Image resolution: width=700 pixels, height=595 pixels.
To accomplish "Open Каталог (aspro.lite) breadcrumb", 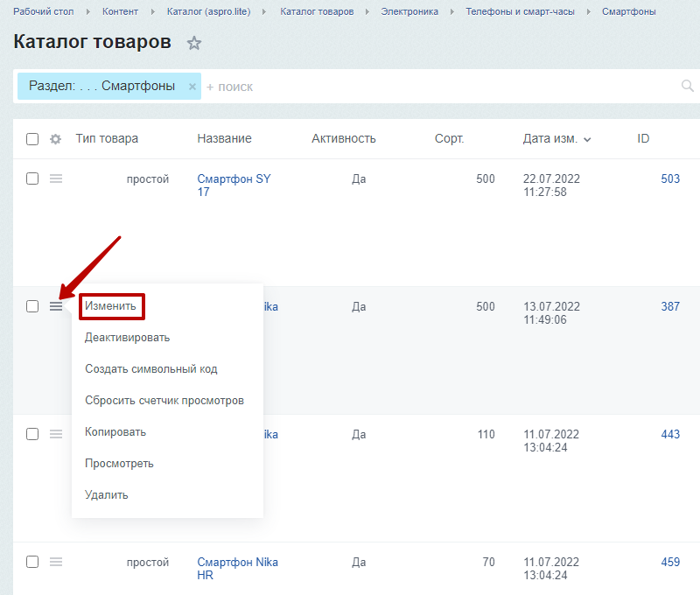I will coord(208,11).
